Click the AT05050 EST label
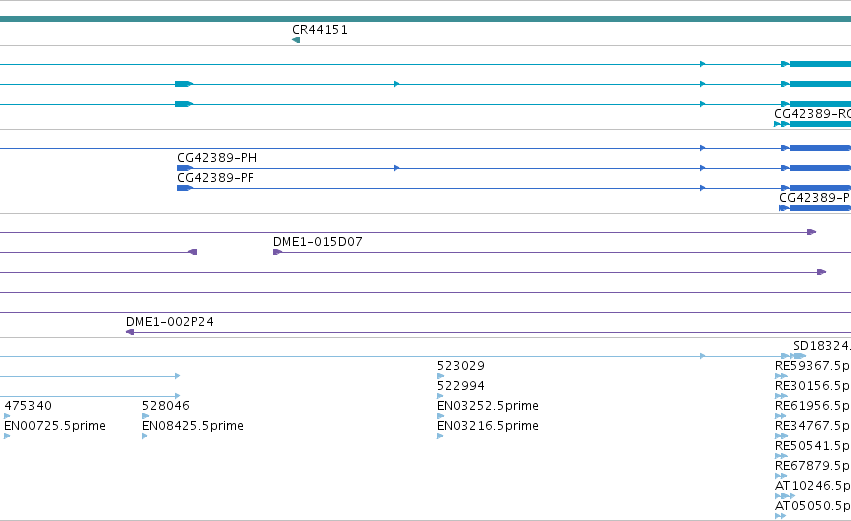 [812, 506]
